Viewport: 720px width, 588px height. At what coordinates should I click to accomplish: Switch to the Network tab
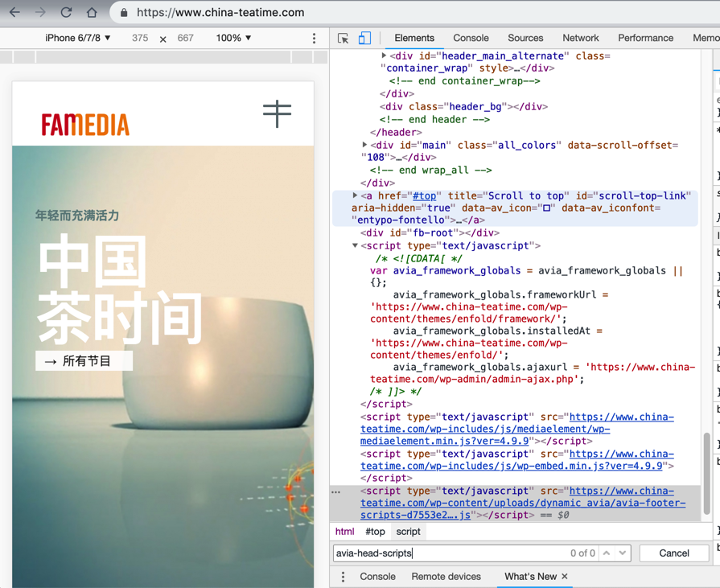point(580,38)
